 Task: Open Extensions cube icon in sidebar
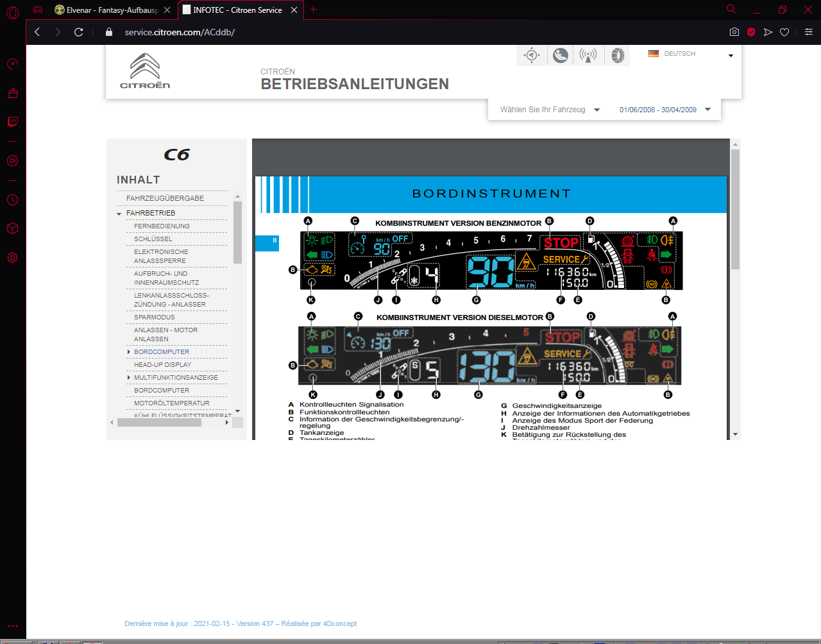tap(12, 228)
